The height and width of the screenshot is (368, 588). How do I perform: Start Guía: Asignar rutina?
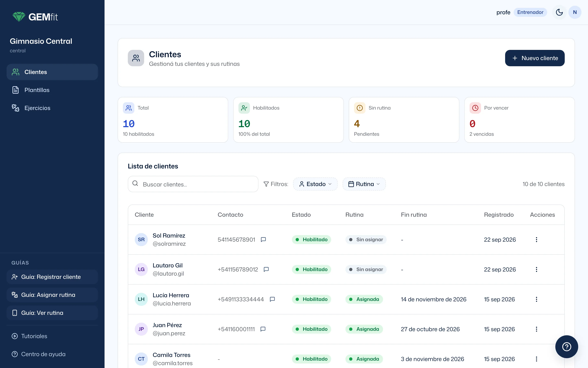click(x=52, y=295)
